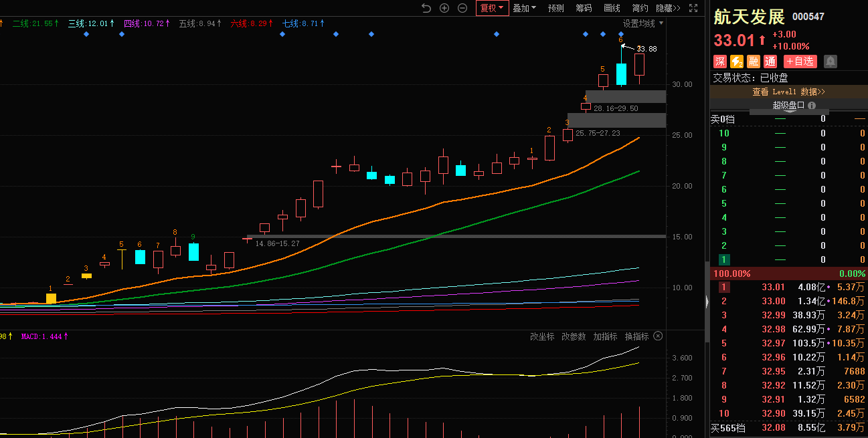Viewport: 868px width, 438px height.
Task: Click the undo arrow icon in chart toolbar
Action: [426, 8]
